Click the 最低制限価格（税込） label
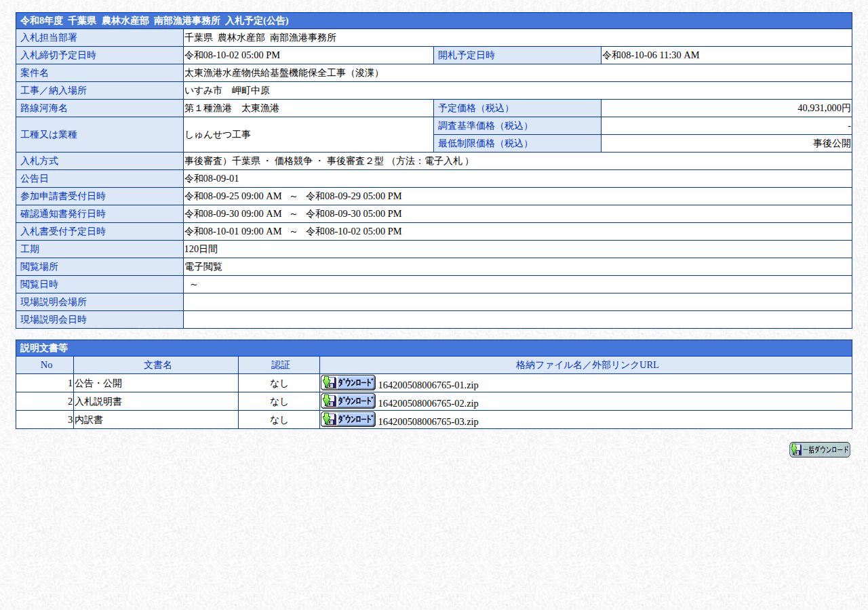Image resolution: width=868 pixels, height=610 pixels. click(517, 143)
